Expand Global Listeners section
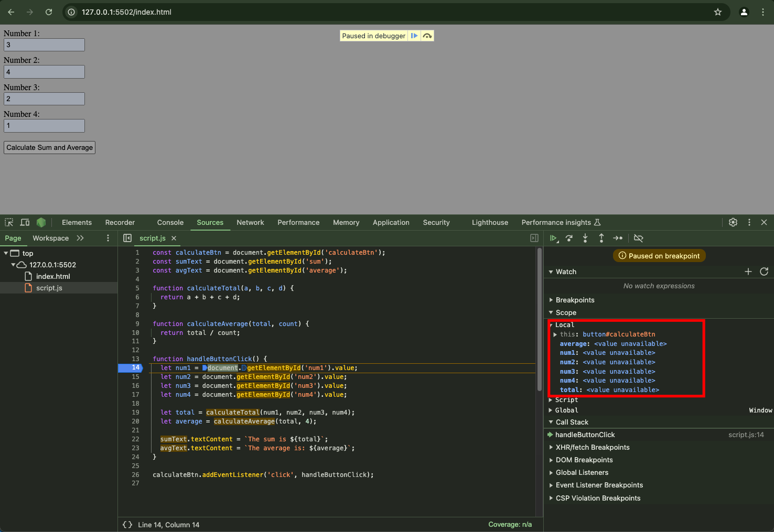 point(551,472)
